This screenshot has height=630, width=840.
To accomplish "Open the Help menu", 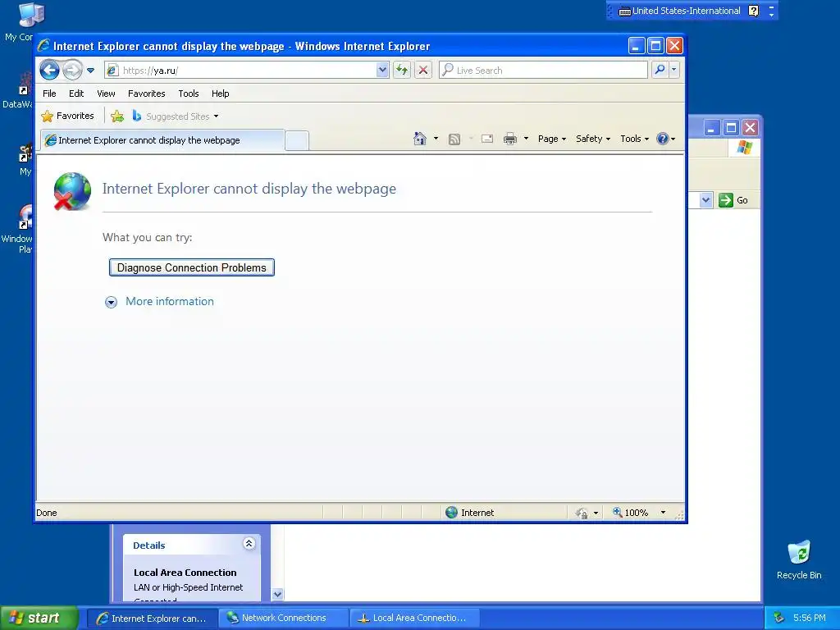I will coord(220,94).
